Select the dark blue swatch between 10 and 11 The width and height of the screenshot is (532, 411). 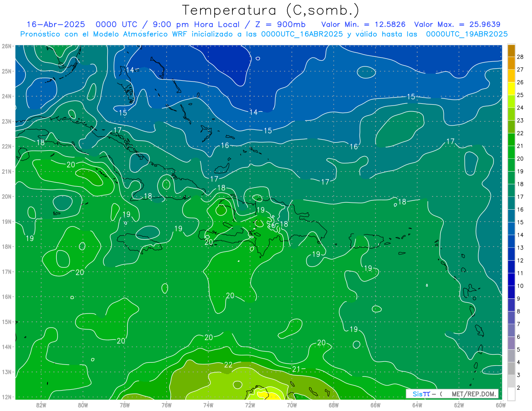tap(511, 279)
